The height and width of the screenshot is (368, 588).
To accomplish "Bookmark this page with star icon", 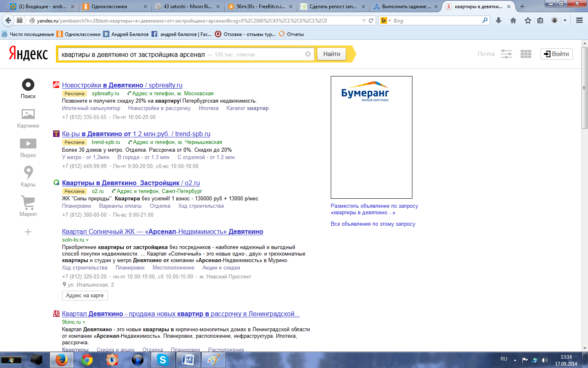I will (528, 20).
